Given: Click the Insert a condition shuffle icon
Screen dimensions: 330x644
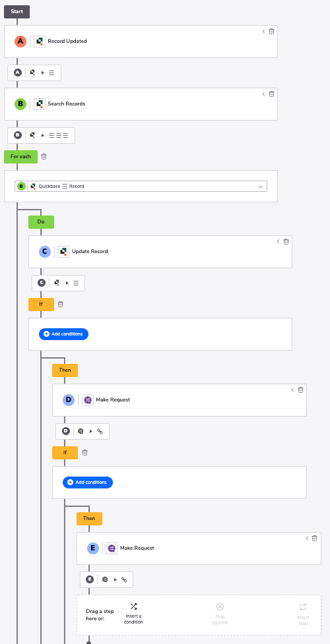Looking at the screenshot, I should [x=133, y=606].
